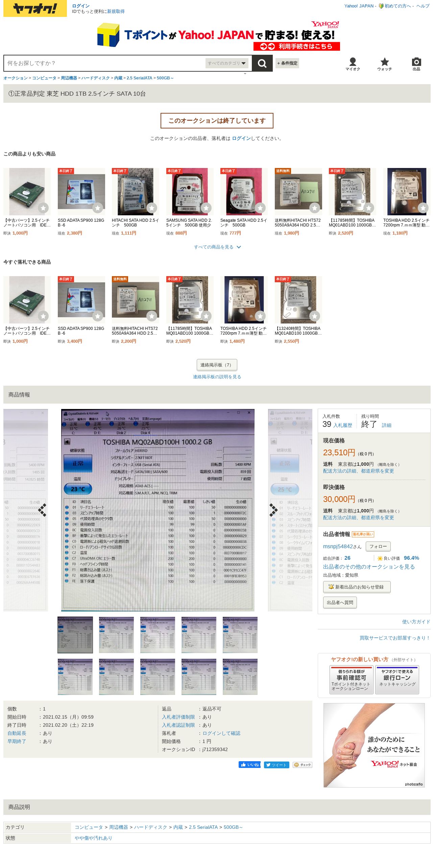This screenshot has width=434, height=868.
Task: Open the 残り時間 詳細 link
Action: [387, 425]
